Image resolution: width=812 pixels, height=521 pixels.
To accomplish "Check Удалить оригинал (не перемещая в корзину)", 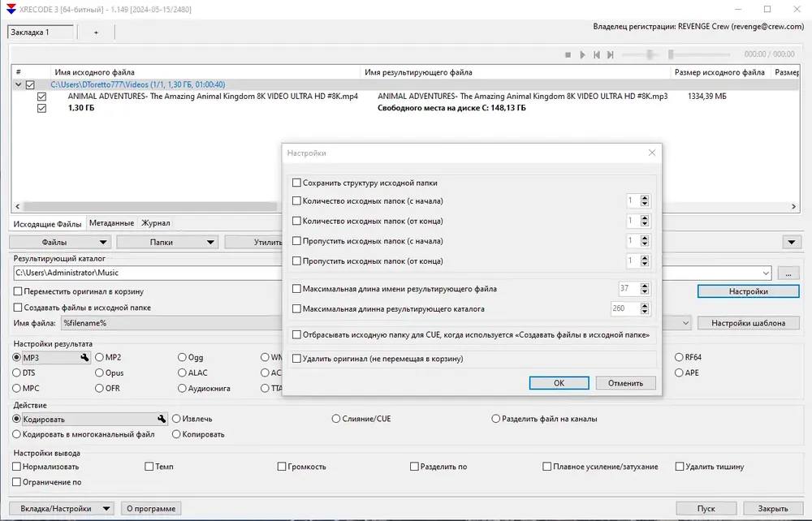I will (296, 359).
